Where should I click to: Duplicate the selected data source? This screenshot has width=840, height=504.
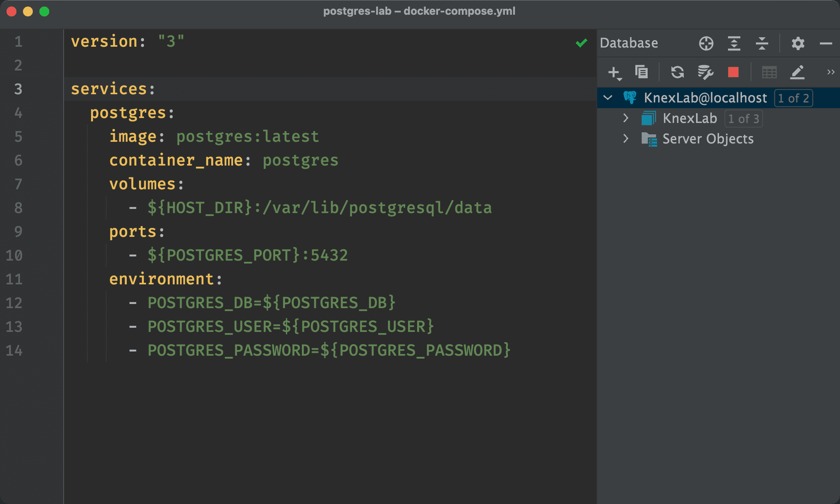tap(641, 72)
